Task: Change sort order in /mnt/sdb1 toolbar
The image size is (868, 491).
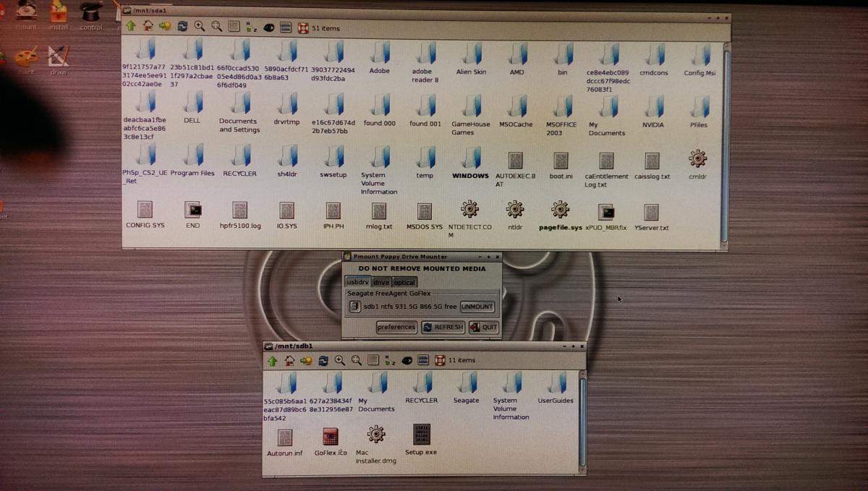Action: pyautogui.click(x=390, y=360)
